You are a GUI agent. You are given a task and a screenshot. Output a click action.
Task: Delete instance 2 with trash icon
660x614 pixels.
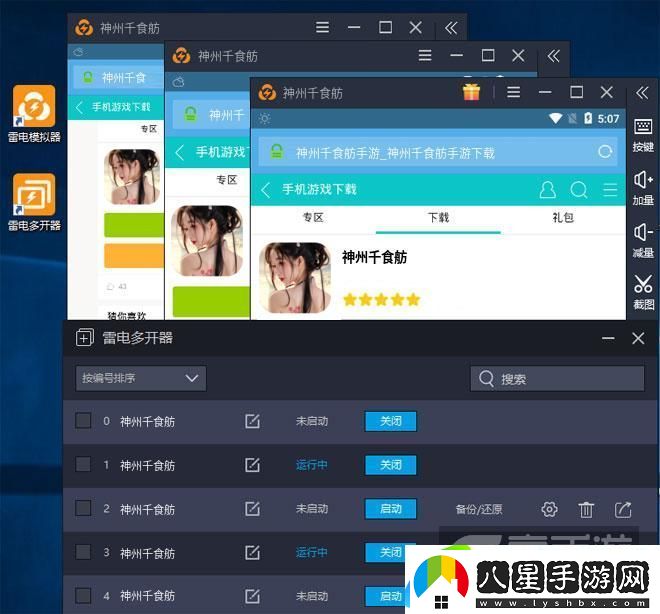click(x=586, y=510)
